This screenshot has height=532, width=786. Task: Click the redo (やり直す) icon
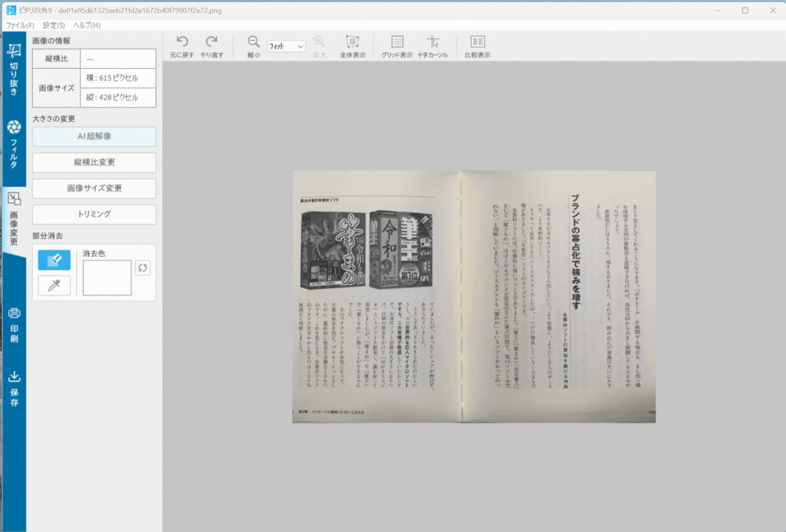211,42
